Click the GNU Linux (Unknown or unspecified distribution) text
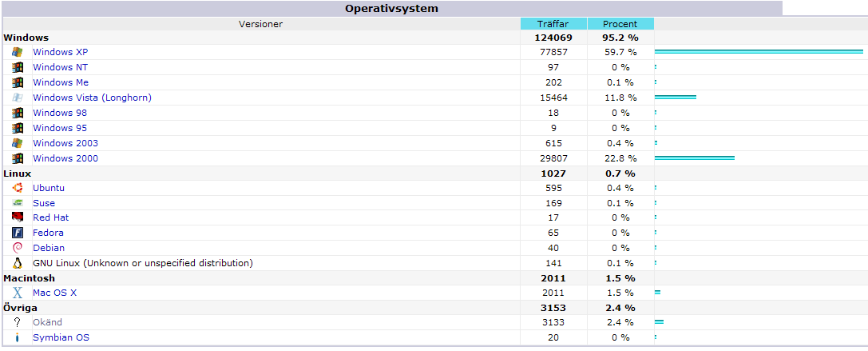Screen dimensions: 868x351 tap(143, 263)
